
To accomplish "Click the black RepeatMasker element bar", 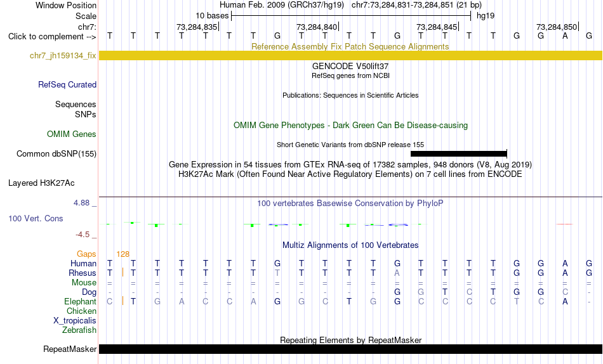I will (x=351, y=349).
